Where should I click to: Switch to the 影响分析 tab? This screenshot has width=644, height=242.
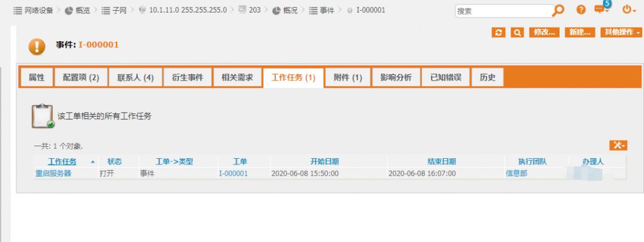click(x=396, y=78)
